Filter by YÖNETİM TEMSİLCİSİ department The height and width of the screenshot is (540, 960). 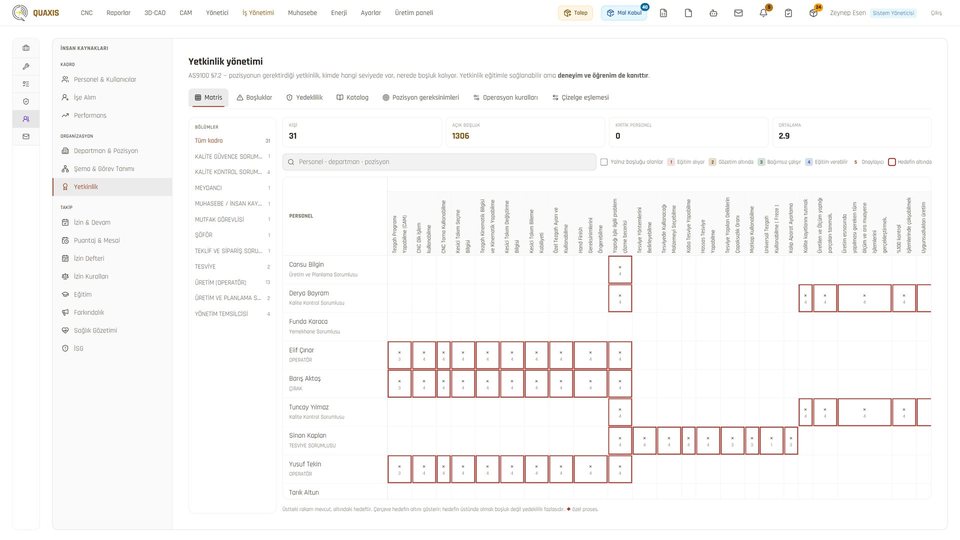coord(232,314)
